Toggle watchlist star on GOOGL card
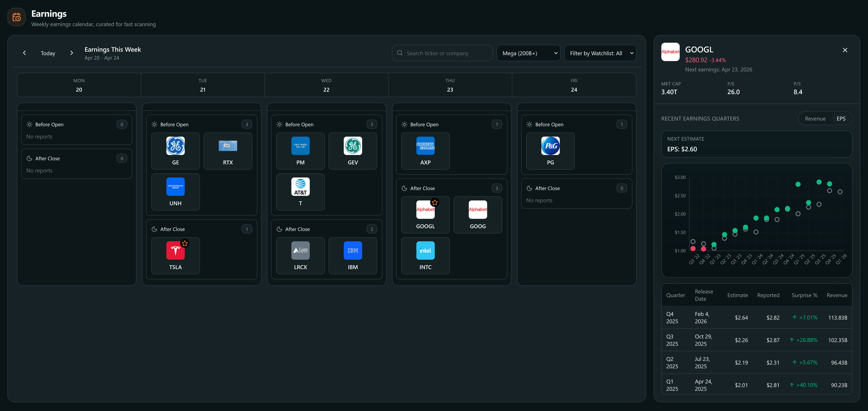 [435, 202]
